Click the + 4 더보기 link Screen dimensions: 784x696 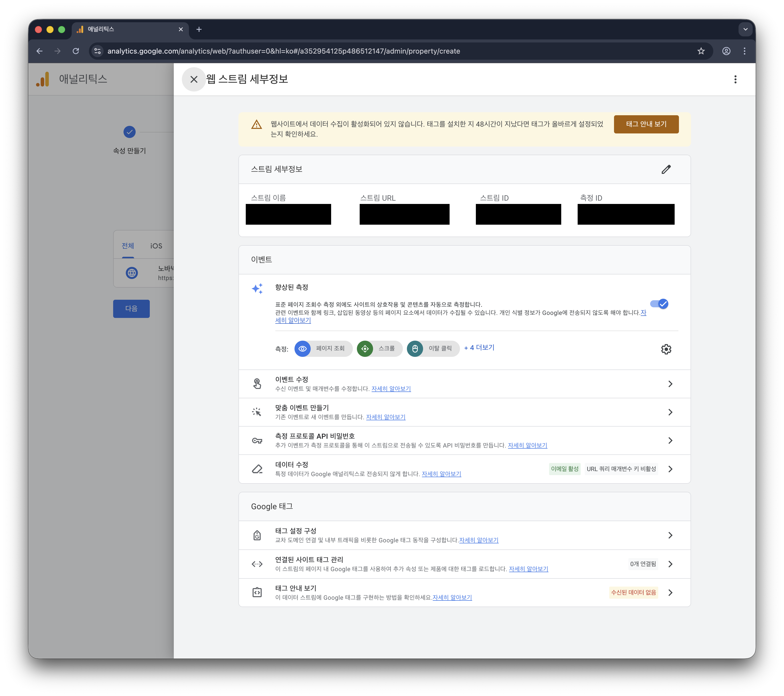(479, 347)
